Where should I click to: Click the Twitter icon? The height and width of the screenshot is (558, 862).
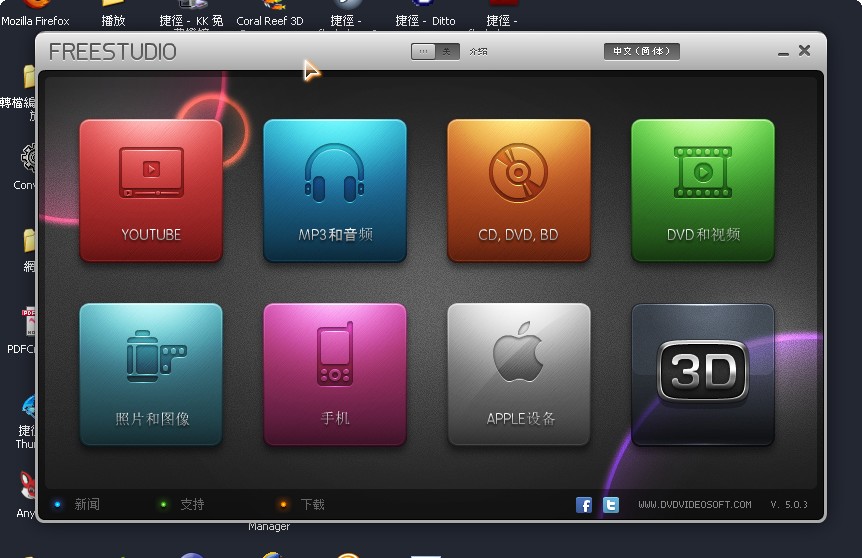click(611, 505)
